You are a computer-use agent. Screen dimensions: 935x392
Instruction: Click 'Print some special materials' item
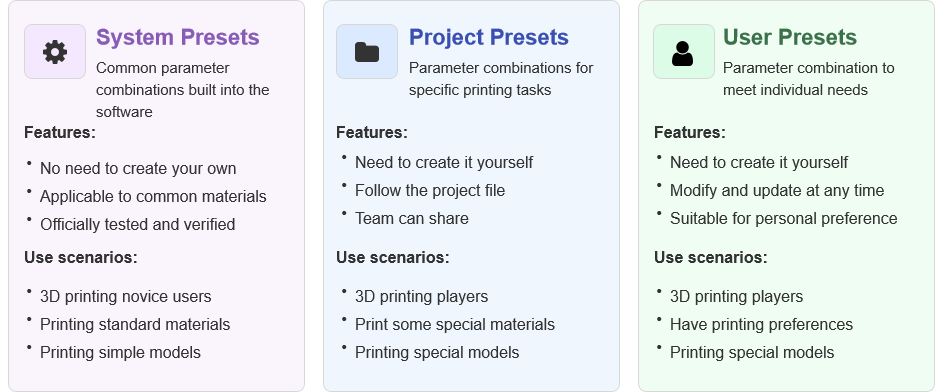click(x=455, y=325)
